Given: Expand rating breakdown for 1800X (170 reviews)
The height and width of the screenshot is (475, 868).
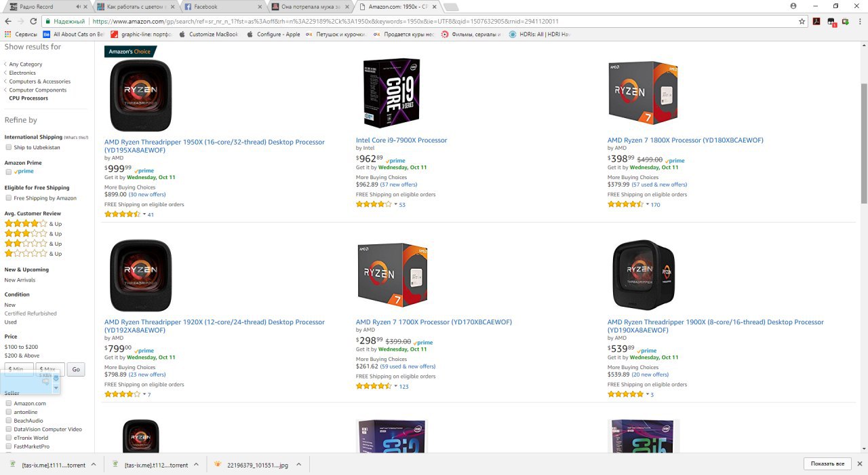Looking at the screenshot, I should [x=648, y=204].
